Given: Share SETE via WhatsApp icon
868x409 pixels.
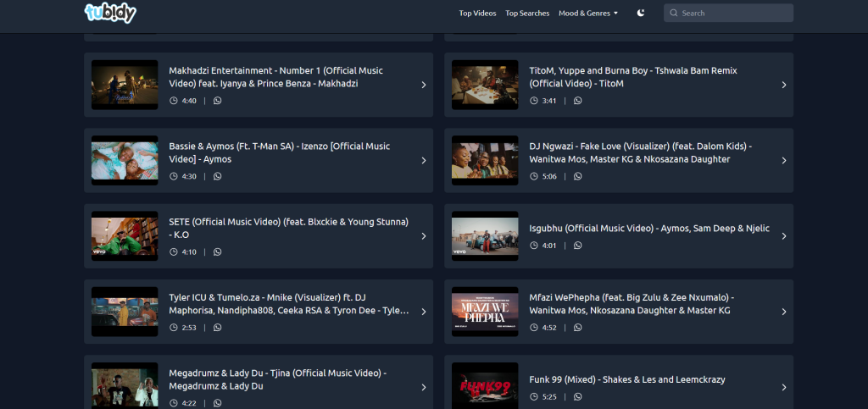Looking at the screenshot, I should point(218,252).
